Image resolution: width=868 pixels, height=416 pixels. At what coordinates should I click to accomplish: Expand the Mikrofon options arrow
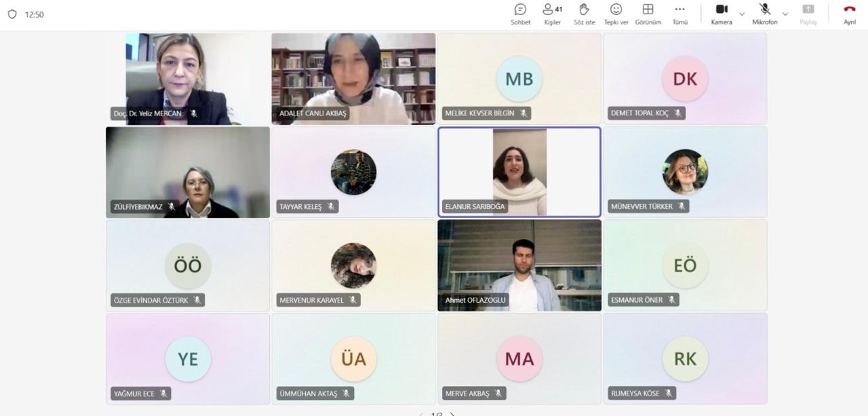click(785, 14)
